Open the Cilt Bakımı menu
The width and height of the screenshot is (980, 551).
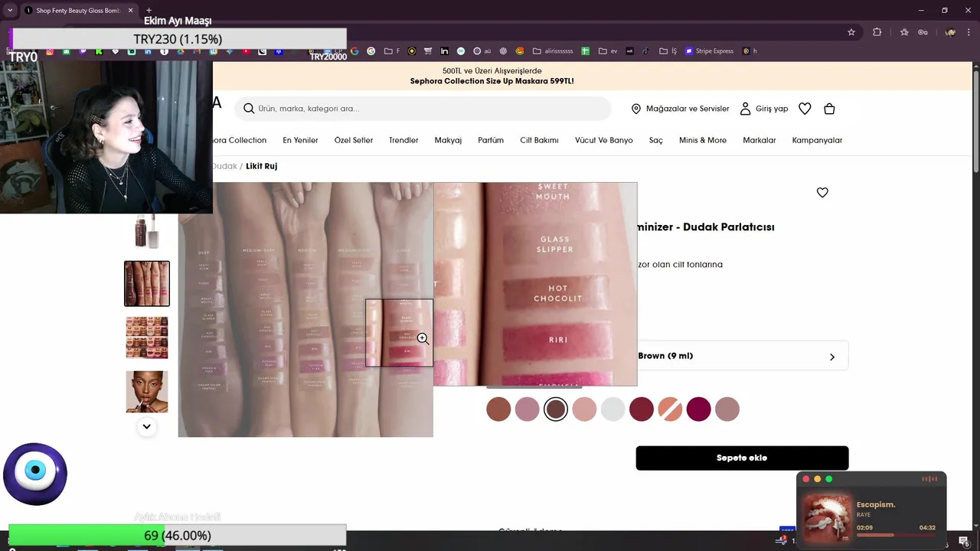point(539,141)
